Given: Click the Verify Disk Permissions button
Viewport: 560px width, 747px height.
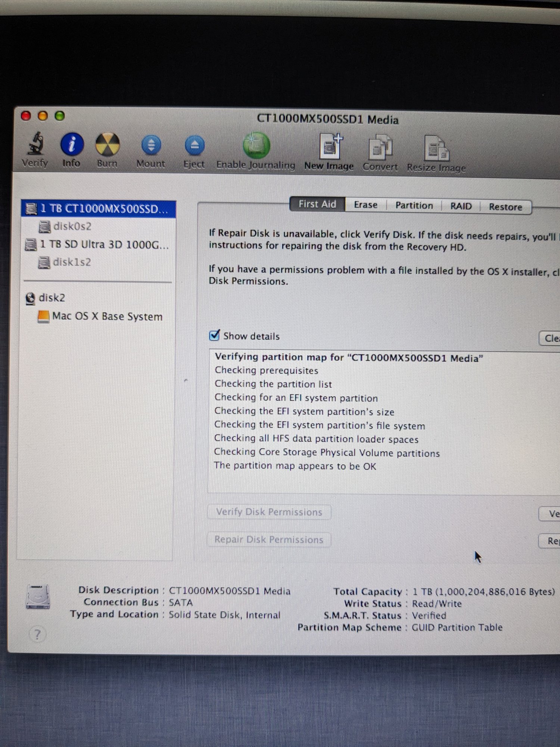Looking at the screenshot, I should 269,512.
